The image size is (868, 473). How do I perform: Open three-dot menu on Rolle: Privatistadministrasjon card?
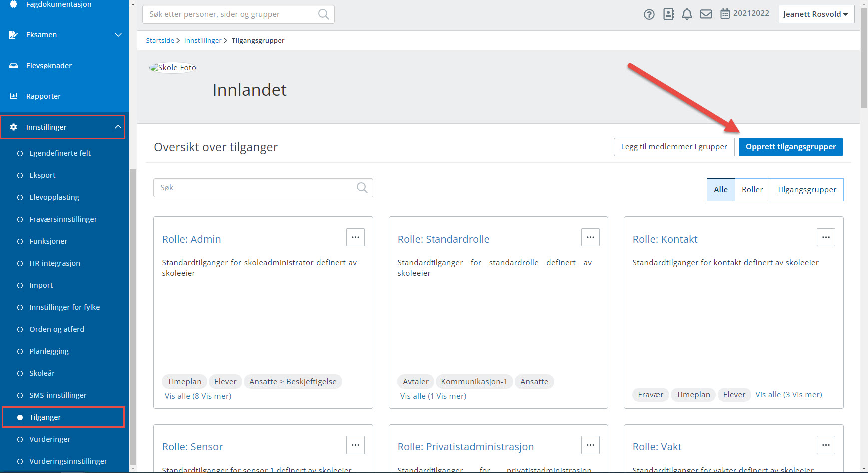click(x=590, y=445)
